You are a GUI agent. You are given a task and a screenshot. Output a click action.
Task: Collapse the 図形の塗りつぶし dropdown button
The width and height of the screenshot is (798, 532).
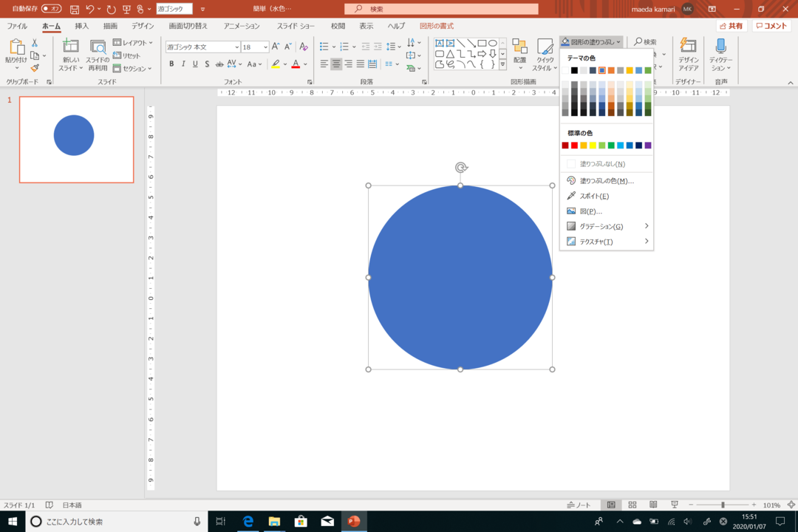click(591, 41)
